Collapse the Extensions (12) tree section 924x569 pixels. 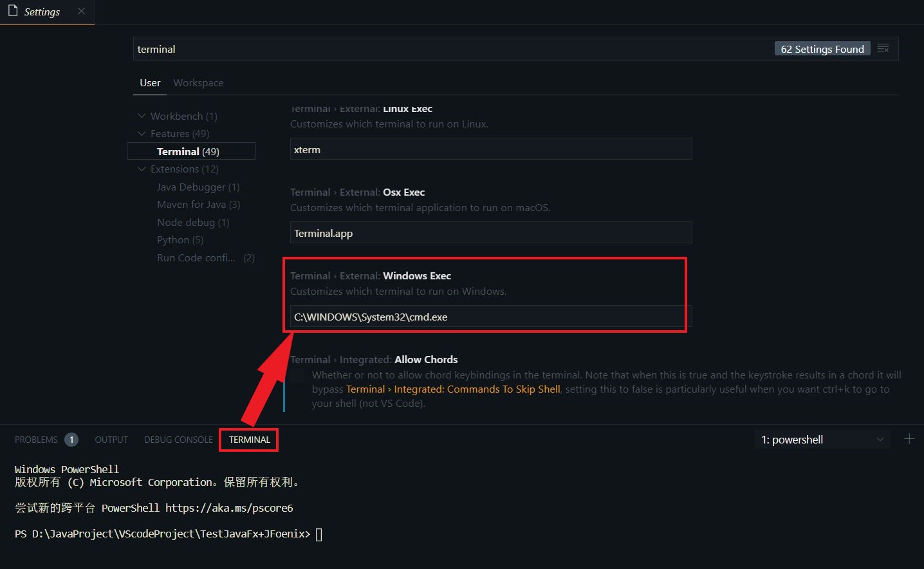tap(142, 169)
